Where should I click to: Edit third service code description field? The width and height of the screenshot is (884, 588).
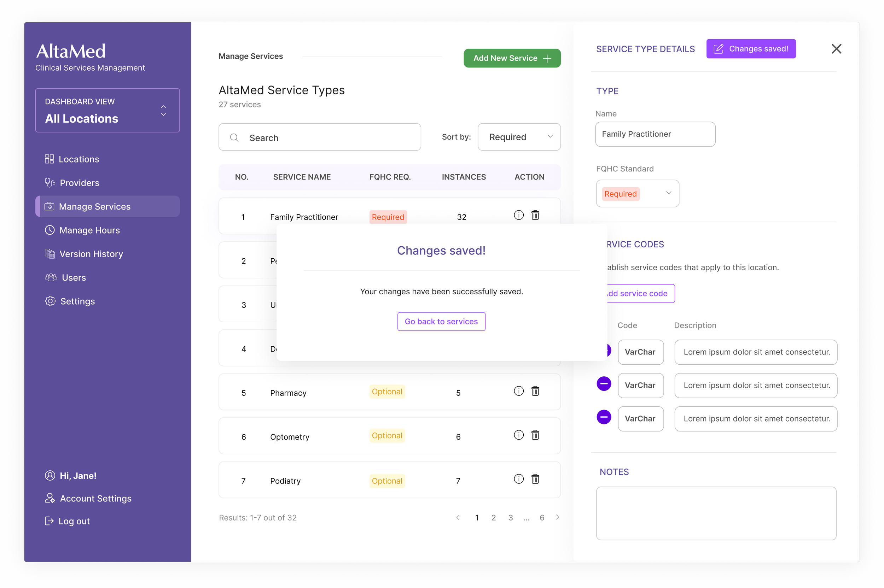pyautogui.click(x=756, y=419)
